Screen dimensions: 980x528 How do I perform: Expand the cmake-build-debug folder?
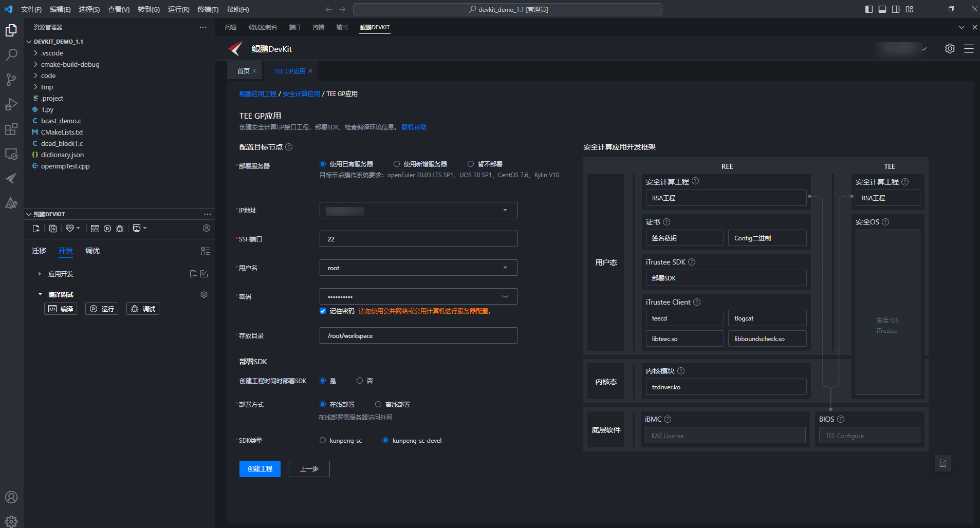(119, 64)
